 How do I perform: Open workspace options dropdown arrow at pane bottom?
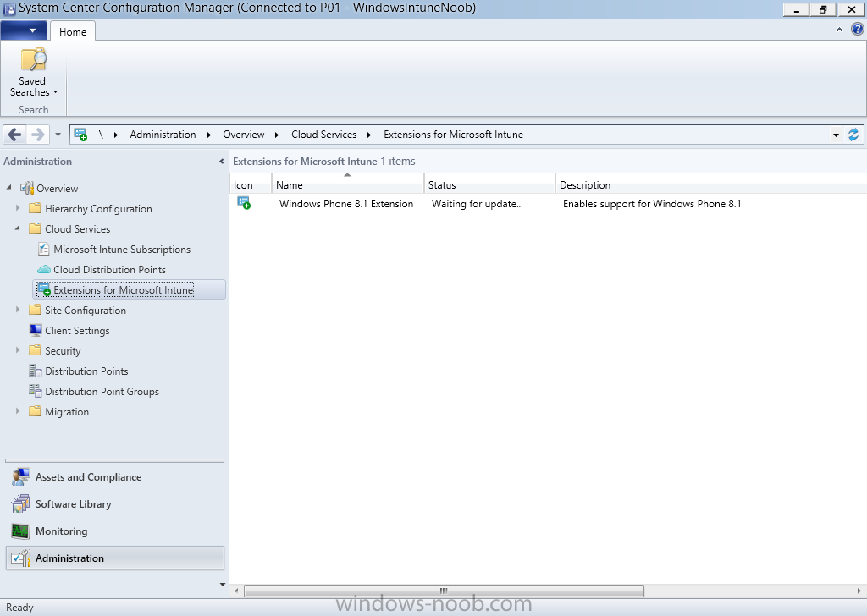[223, 585]
